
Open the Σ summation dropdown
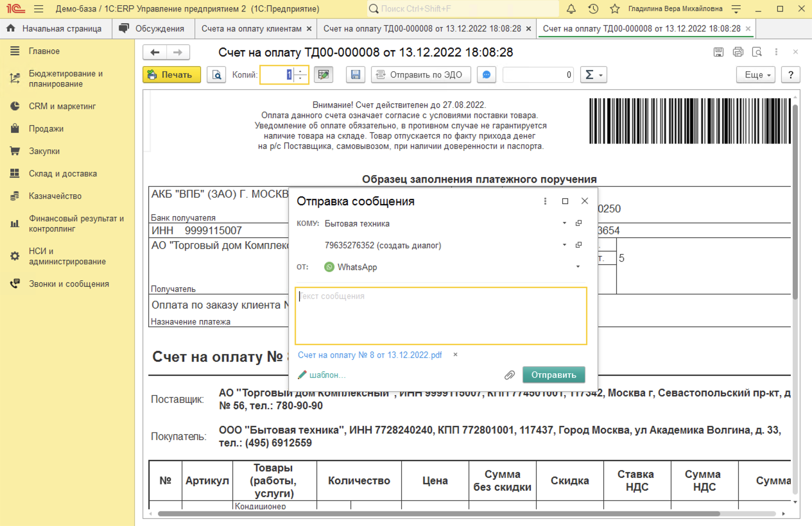pos(593,74)
